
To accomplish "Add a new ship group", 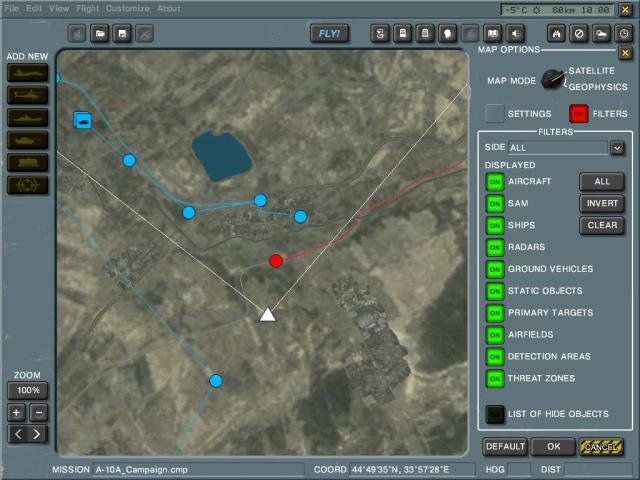I will click(27, 117).
